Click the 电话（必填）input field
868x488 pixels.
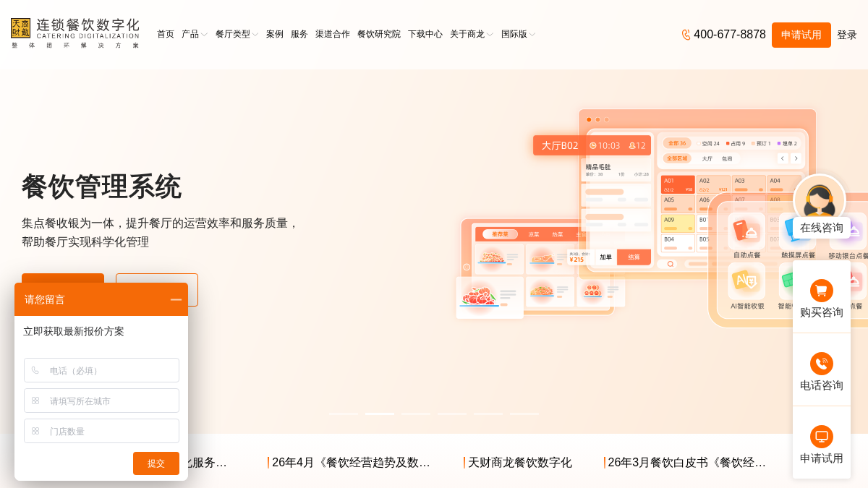click(101, 370)
